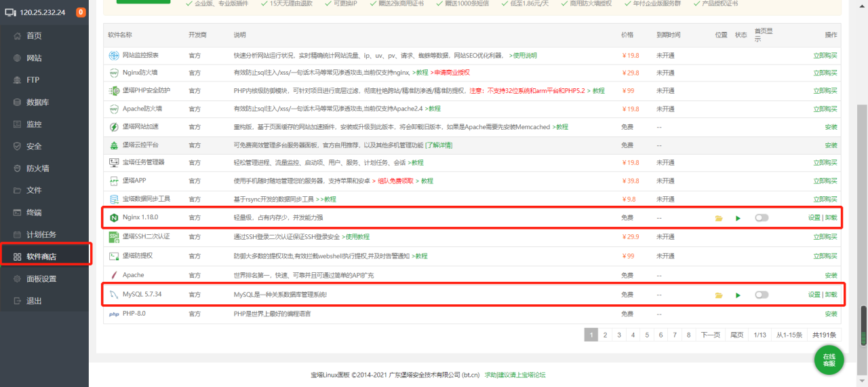
Task: Click 立即购买 for 堡塔APP
Action: click(x=825, y=181)
